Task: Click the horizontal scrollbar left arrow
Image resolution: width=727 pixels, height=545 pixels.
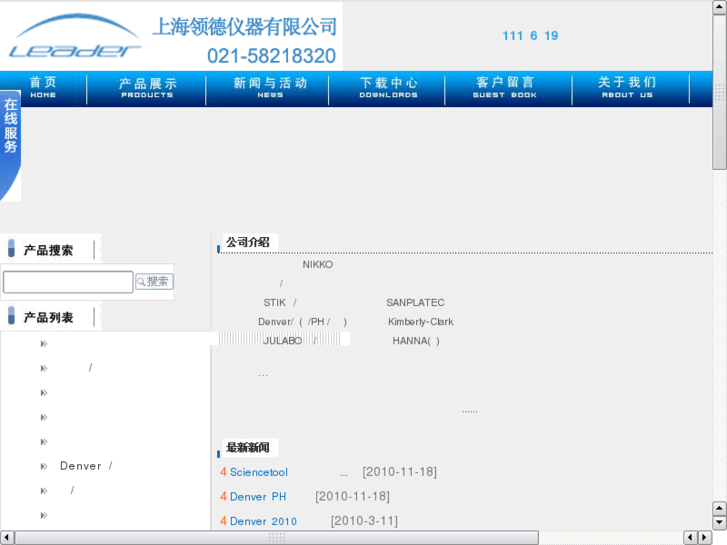Action: tap(6, 538)
